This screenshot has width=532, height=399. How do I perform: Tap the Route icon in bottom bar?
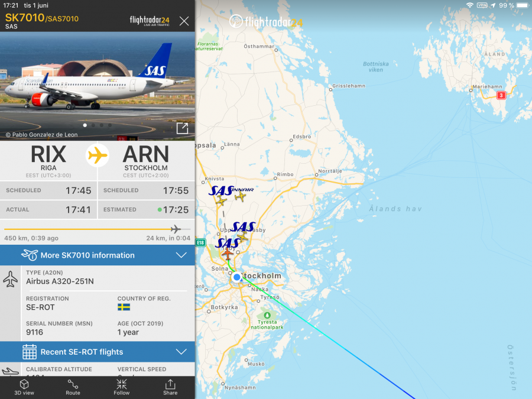[x=73, y=387]
